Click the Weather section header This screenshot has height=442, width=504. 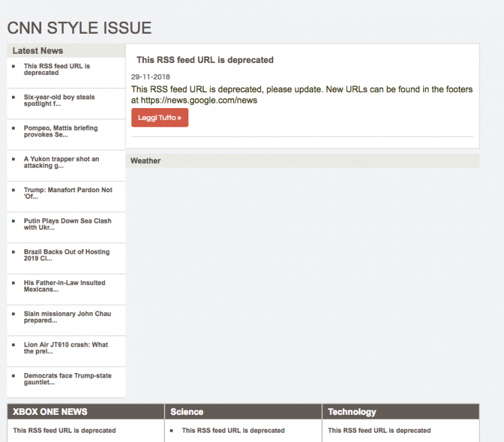click(145, 160)
